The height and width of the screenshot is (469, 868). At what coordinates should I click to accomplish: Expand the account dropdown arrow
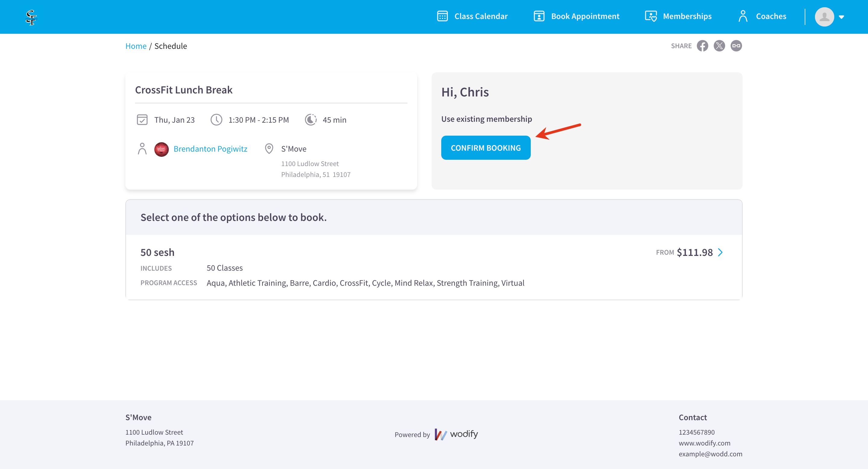[x=841, y=17]
